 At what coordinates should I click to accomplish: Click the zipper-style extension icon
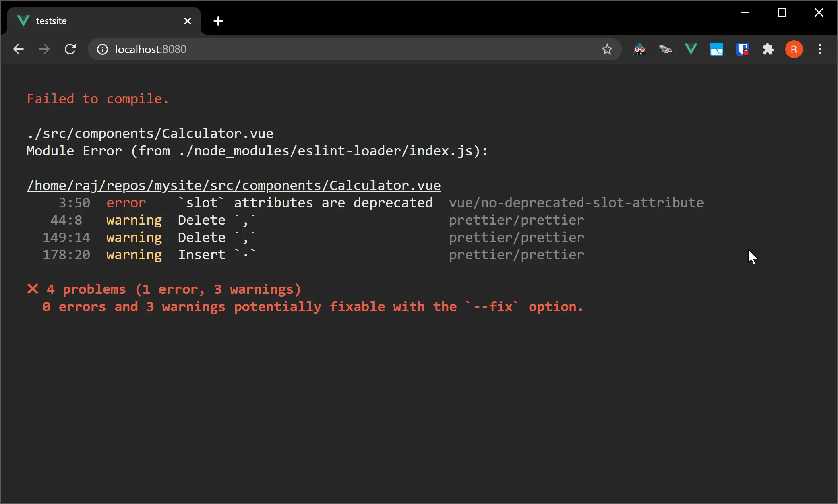[665, 50]
